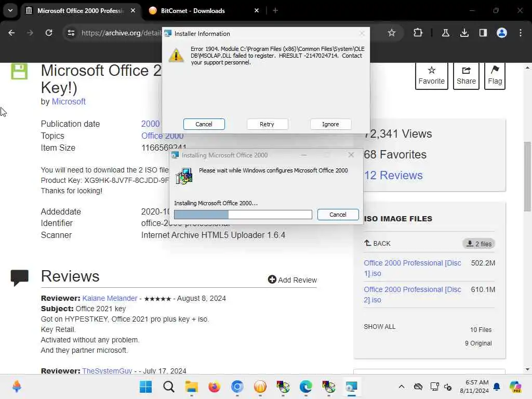Open Chrome Labs flask icon
The width and height of the screenshot is (532, 399).
pyautogui.click(x=445, y=33)
